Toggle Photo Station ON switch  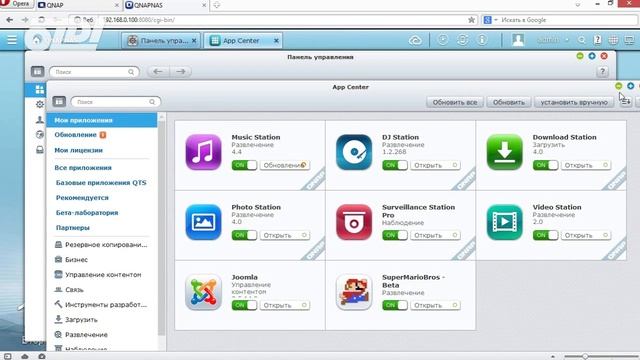pos(244,235)
